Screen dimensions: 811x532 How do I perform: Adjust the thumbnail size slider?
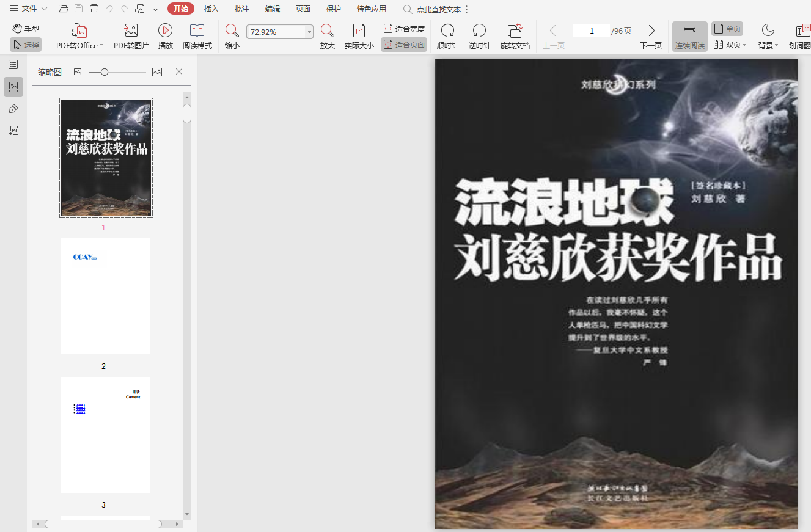point(105,72)
